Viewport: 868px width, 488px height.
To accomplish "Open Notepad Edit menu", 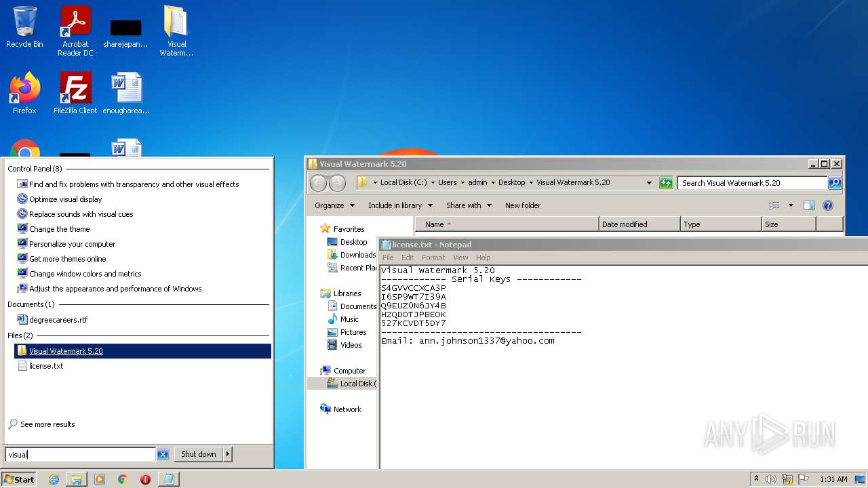I will point(408,258).
